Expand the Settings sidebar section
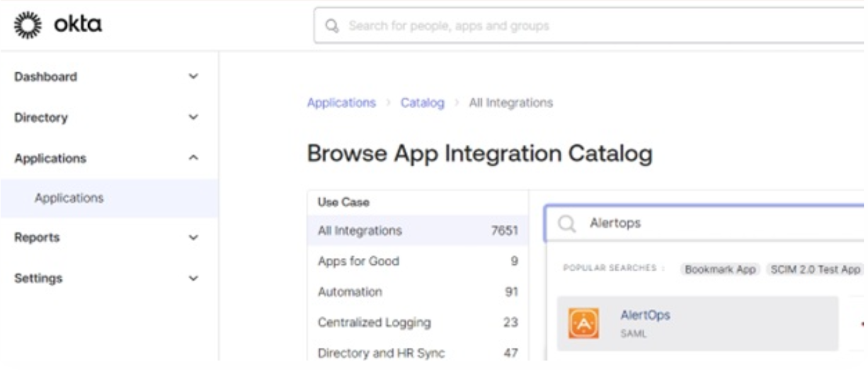Screen dimensions: 868x370 point(194,278)
